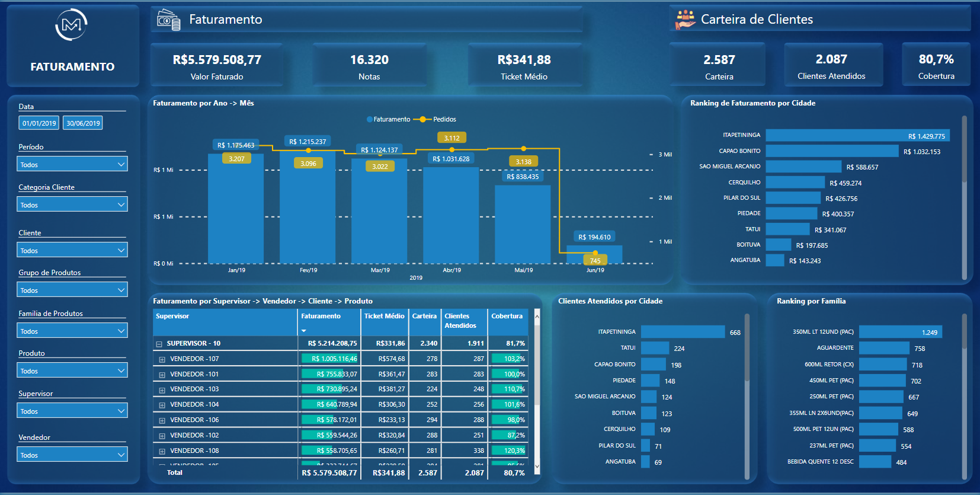Click the Clientes Atendidos por Cidade scrollbar
Viewport: 980px width, 495px height.
(x=747, y=347)
